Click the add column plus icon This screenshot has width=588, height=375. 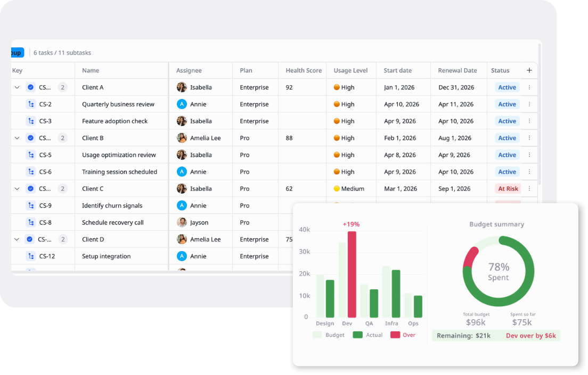point(529,70)
